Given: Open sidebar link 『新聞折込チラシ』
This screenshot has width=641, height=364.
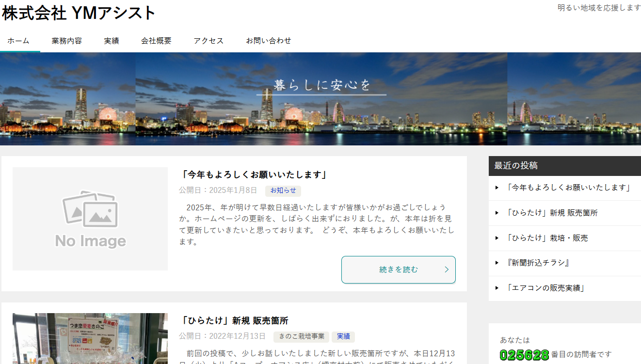Looking at the screenshot, I should 537,263.
